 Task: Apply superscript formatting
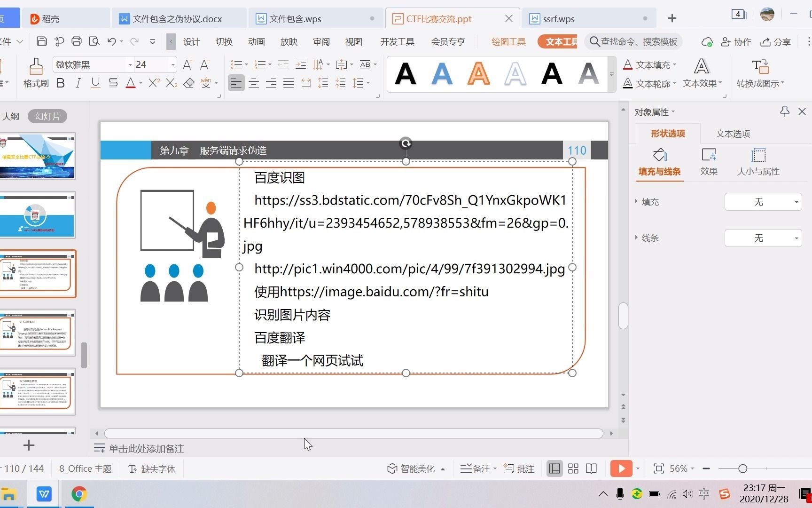click(x=154, y=83)
